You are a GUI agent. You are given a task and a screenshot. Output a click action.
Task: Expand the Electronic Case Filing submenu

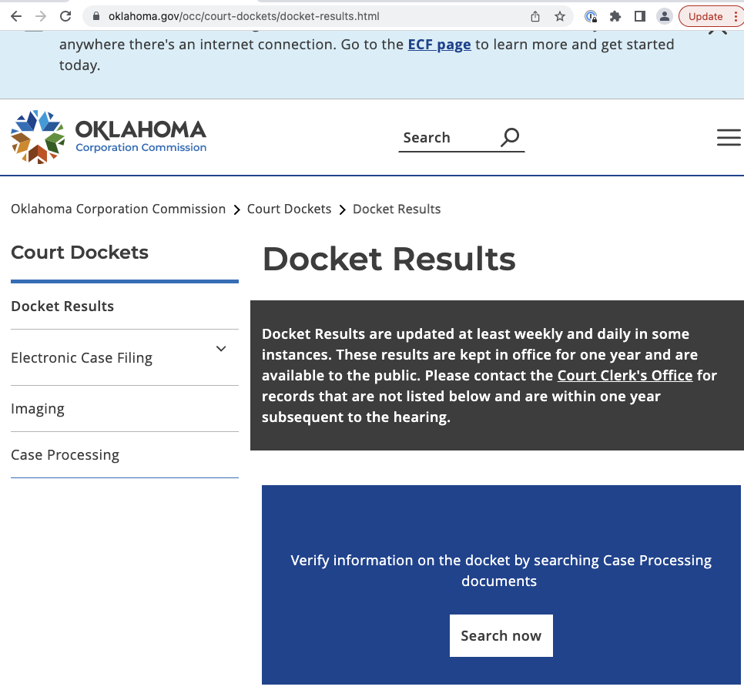(x=221, y=349)
